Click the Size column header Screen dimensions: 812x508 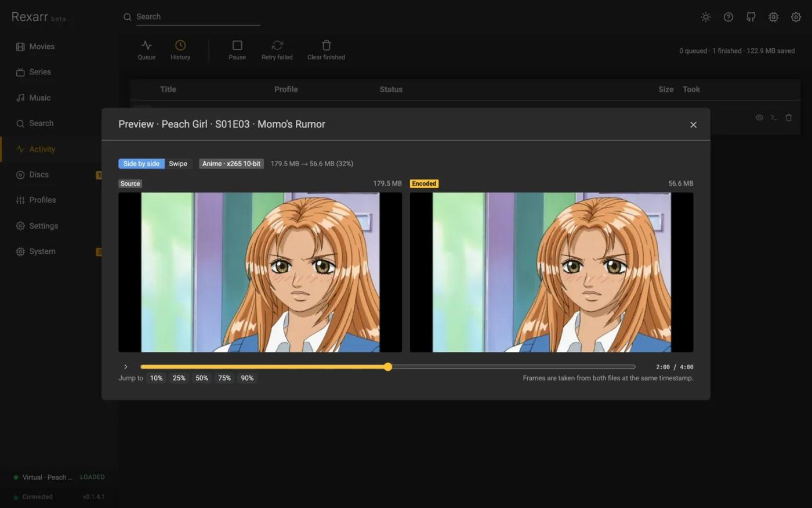[x=666, y=89]
